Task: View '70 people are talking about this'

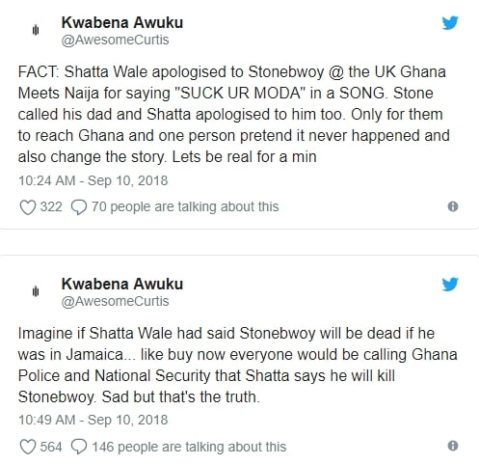Action: click(185, 207)
